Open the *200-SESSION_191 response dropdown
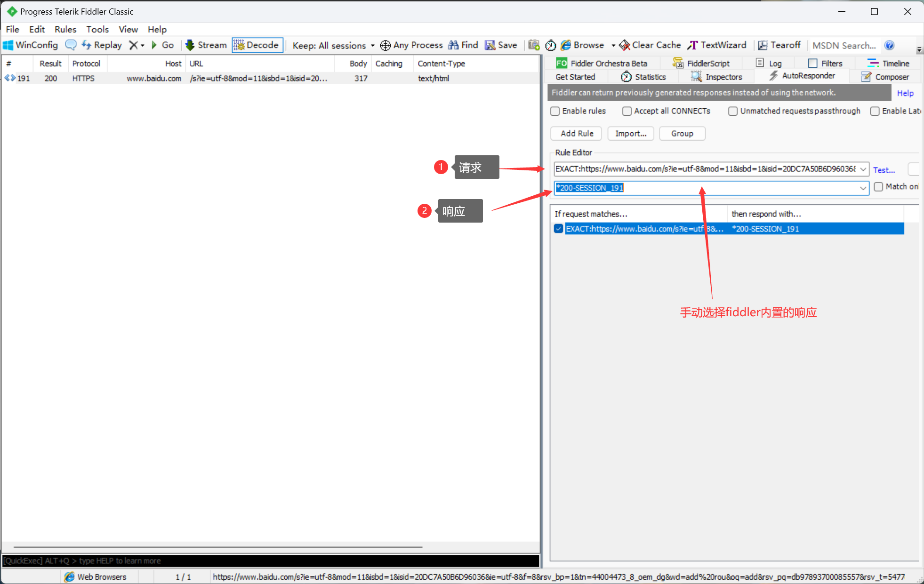Viewport: 924px width, 584px height. [863, 188]
